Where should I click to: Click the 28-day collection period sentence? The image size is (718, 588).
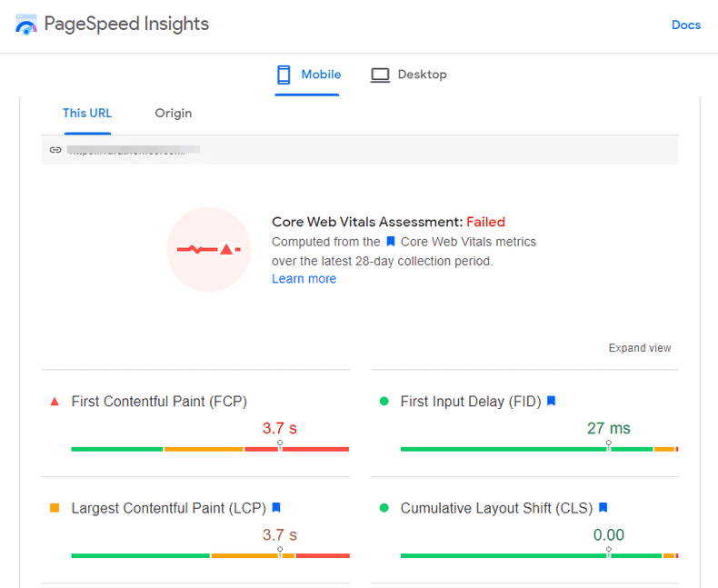tap(383, 261)
